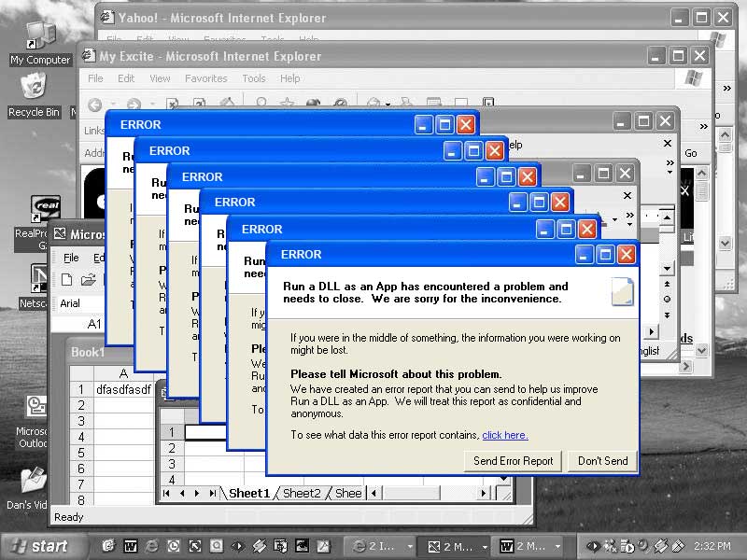The width and height of the screenshot is (747, 560).
Task: Click previous sheet tab arrow
Action: click(182, 494)
